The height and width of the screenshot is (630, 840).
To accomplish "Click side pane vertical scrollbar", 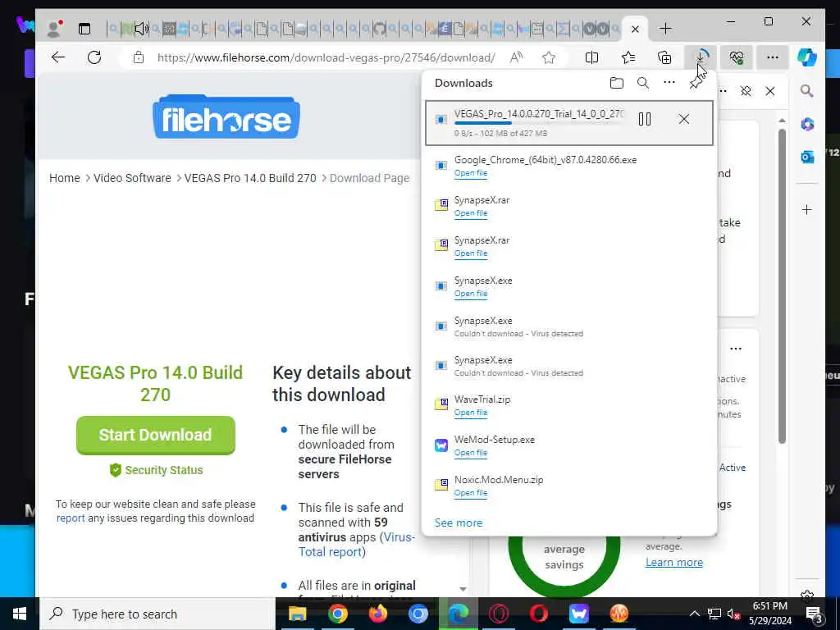I will point(782,285).
